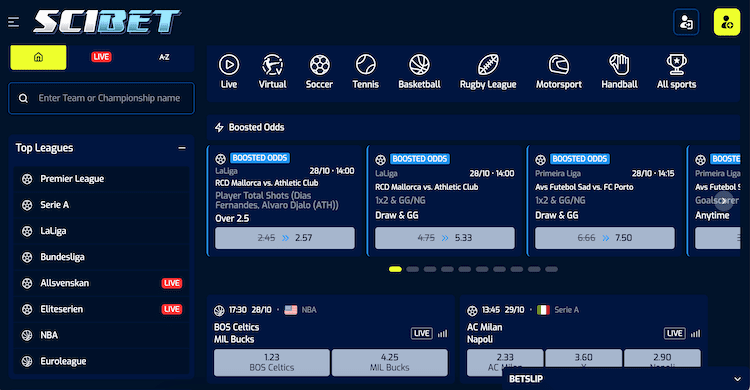Open the Motorsport category

(x=559, y=71)
